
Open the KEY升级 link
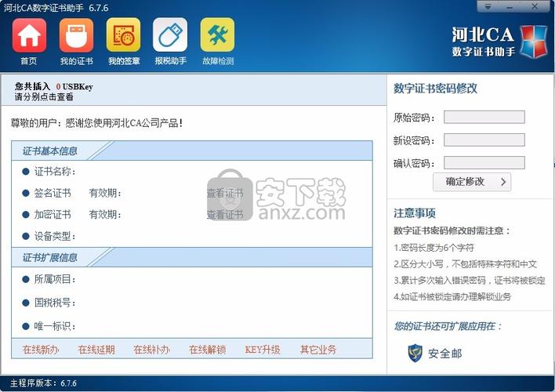(x=262, y=350)
